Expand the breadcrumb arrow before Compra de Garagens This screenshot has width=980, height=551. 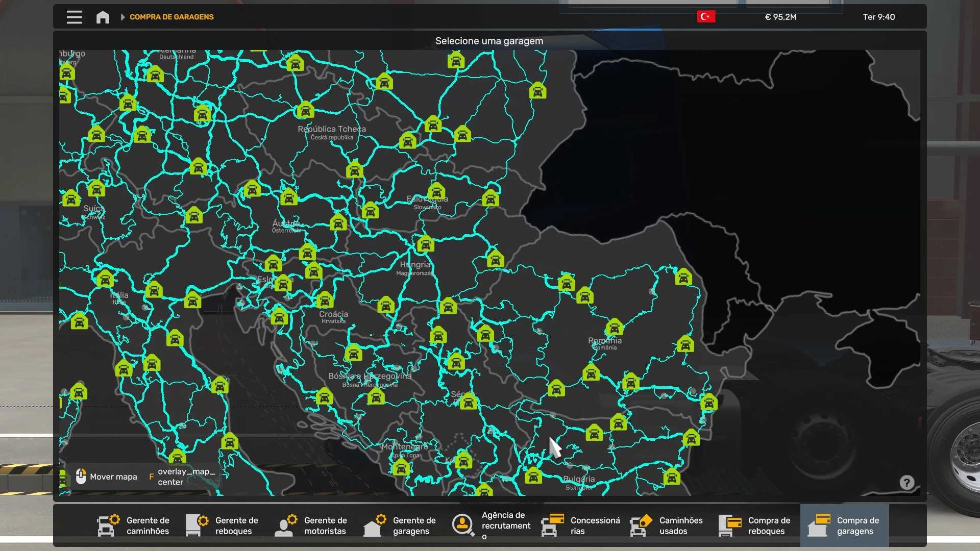(122, 17)
